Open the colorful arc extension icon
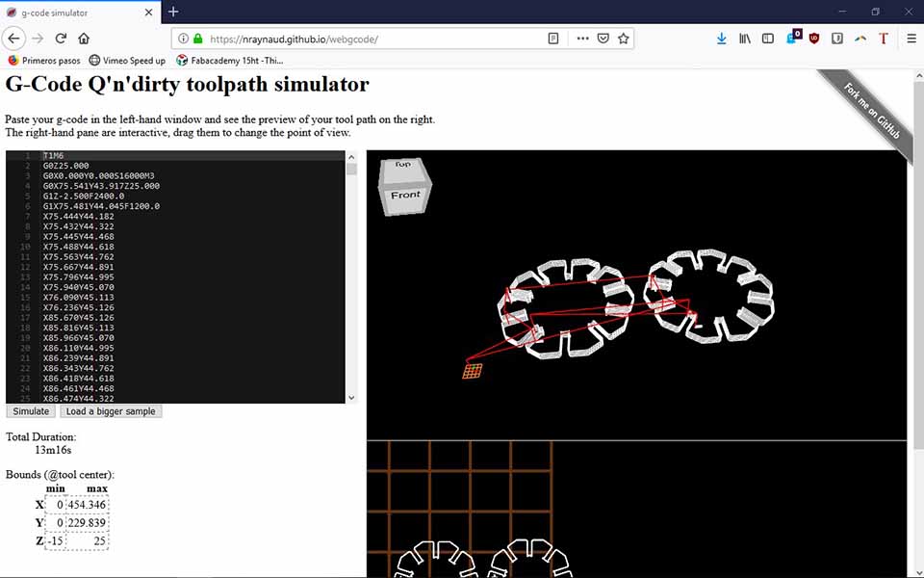Image resolution: width=924 pixels, height=578 pixels. click(x=860, y=39)
